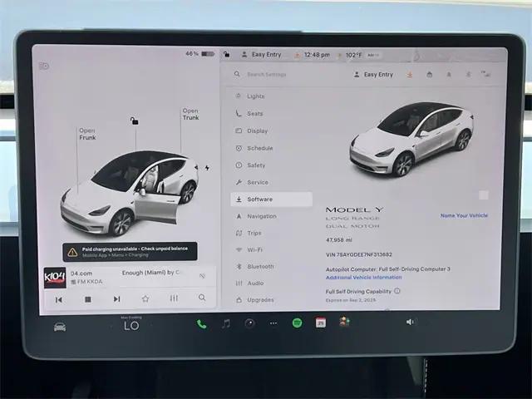The height and width of the screenshot is (399, 532).
Task: Tap the garage HomeLink icon in settings header
Action: pyautogui.click(x=429, y=74)
